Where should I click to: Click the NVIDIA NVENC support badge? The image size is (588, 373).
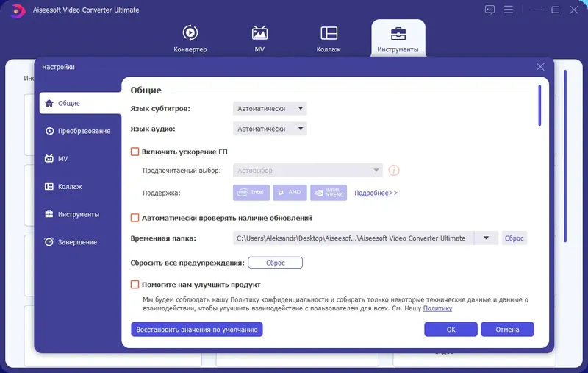point(329,193)
